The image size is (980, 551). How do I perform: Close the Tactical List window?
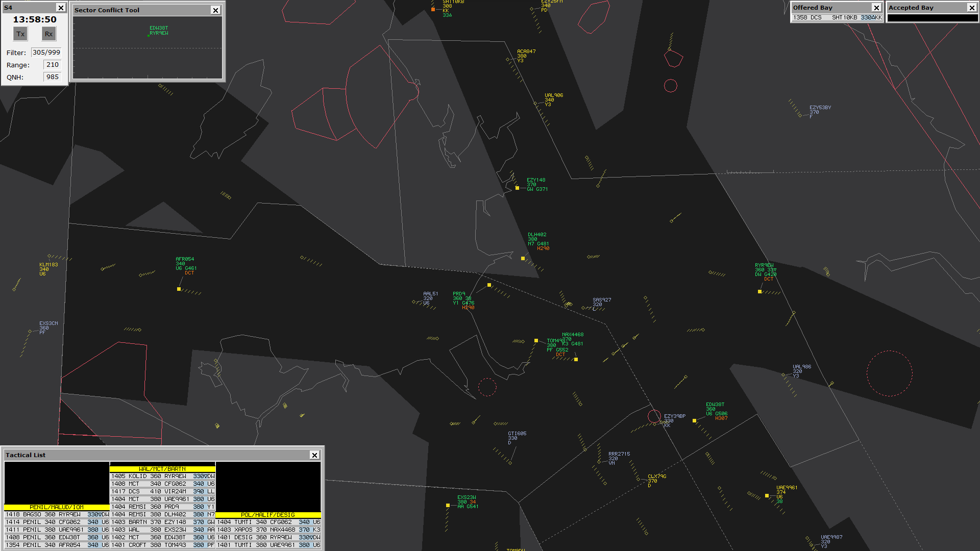[314, 455]
